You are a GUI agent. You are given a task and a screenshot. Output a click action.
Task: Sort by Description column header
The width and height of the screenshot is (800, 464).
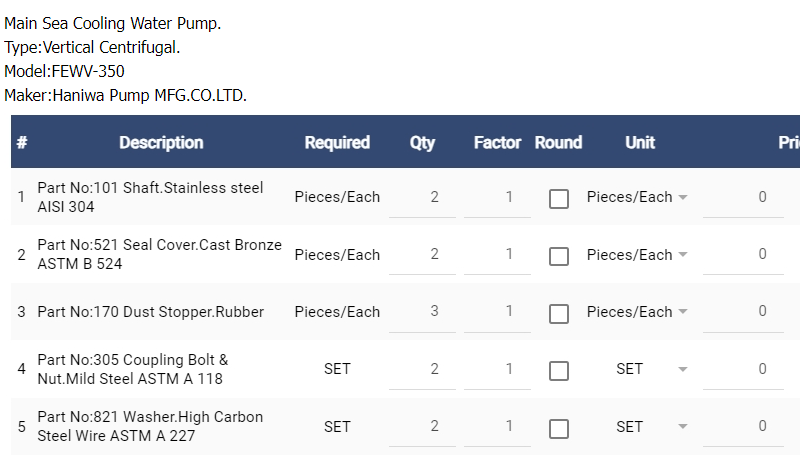[161, 143]
